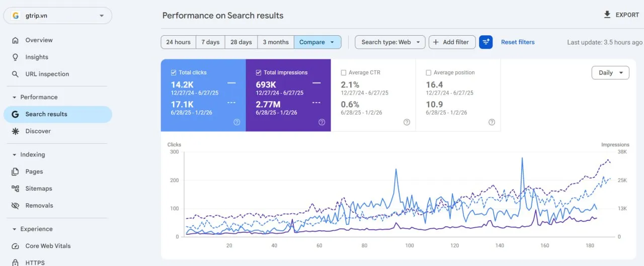Click the 693K impressions value
This screenshot has height=266, width=644.
[266, 84]
